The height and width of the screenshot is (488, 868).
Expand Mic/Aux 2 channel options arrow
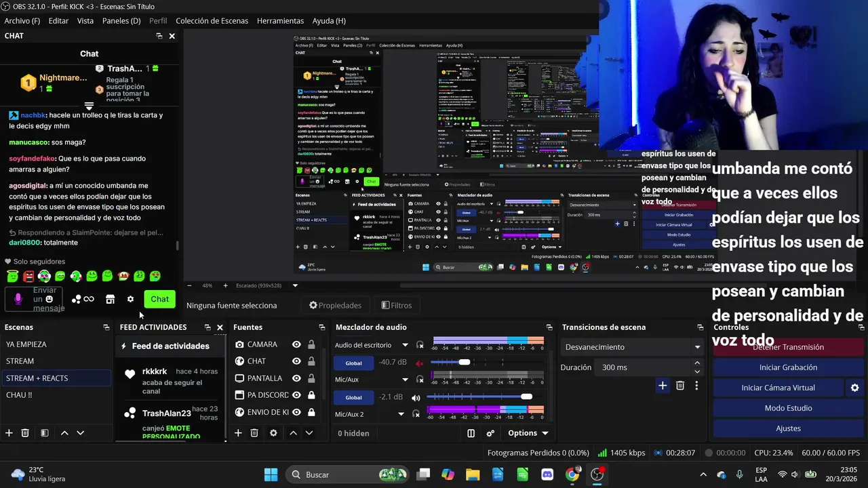coord(401,414)
